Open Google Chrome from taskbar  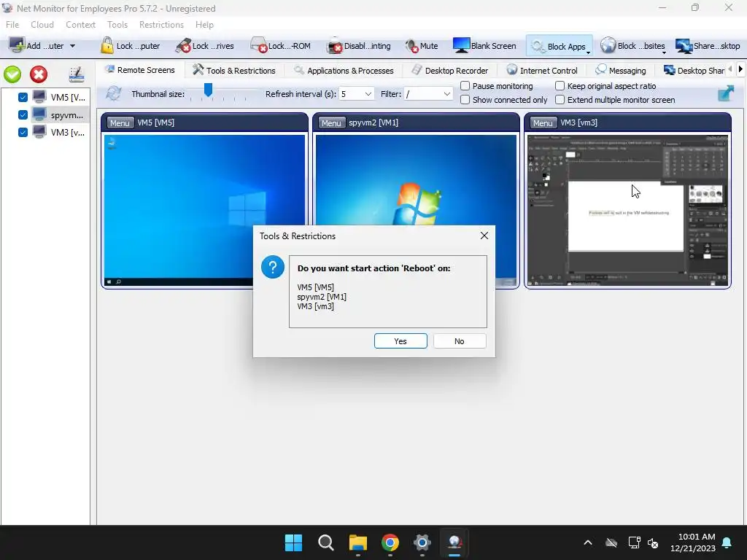pyautogui.click(x=390, y=542)
